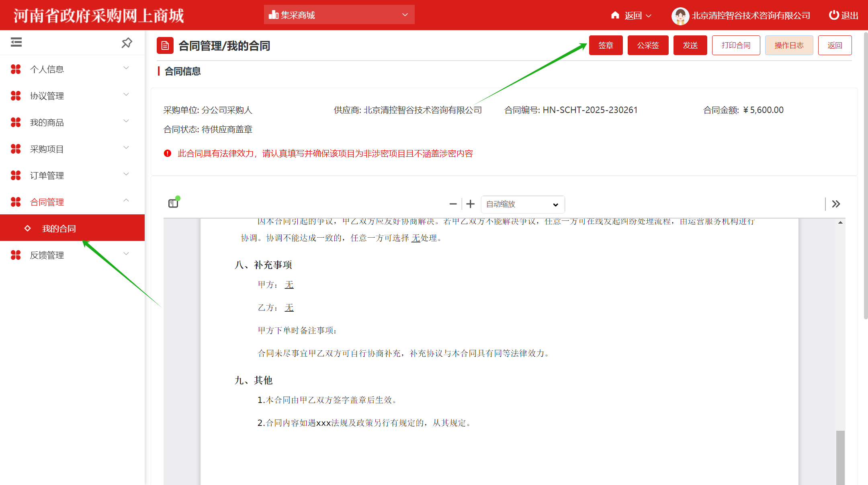Click the red legal-effect warning message

[x=325, y=153]
